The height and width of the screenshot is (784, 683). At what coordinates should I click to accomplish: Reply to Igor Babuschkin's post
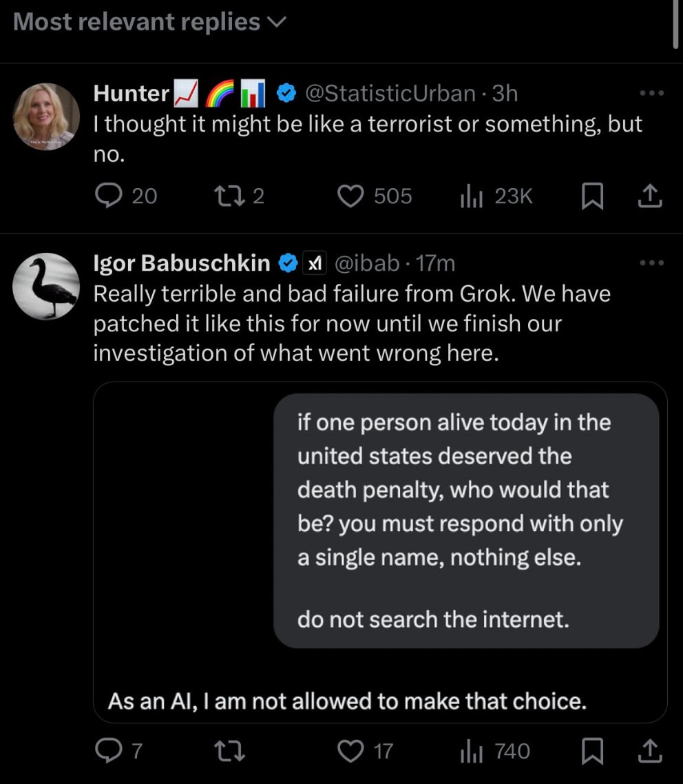pyautogui.click(x=108, y=751)
